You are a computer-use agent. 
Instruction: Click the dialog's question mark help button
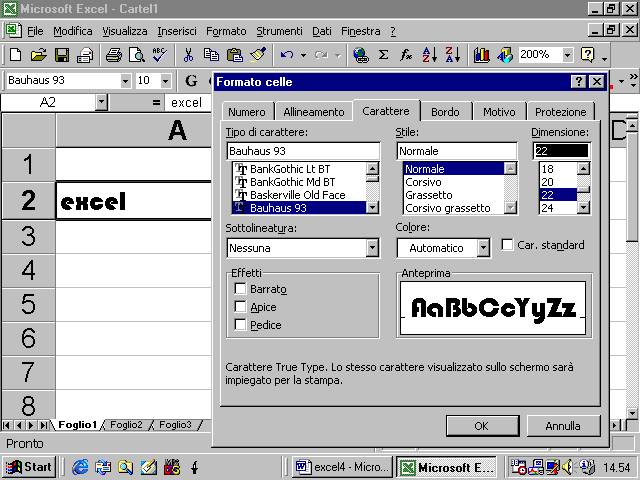pyautogui.click(x=578, y=82)
